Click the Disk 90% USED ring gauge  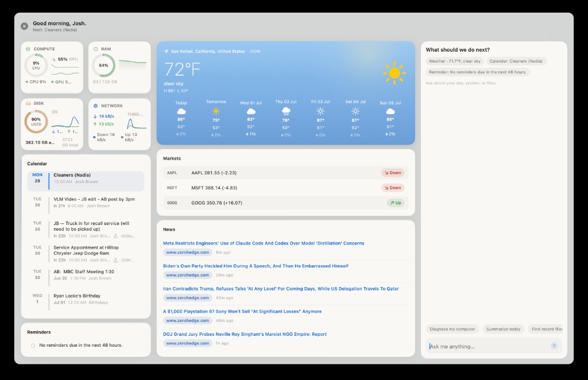[x=36, y=122]
